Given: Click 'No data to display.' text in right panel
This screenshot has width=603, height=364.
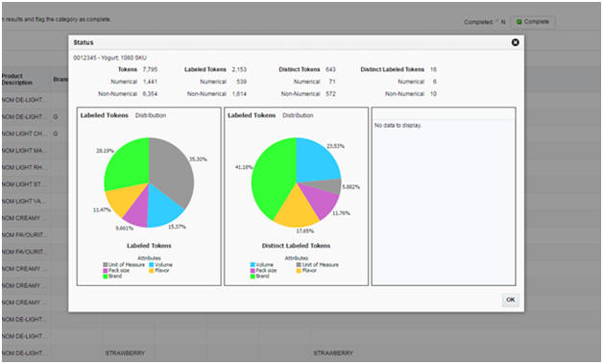Looking at the screenshot, I should point(398,126).
